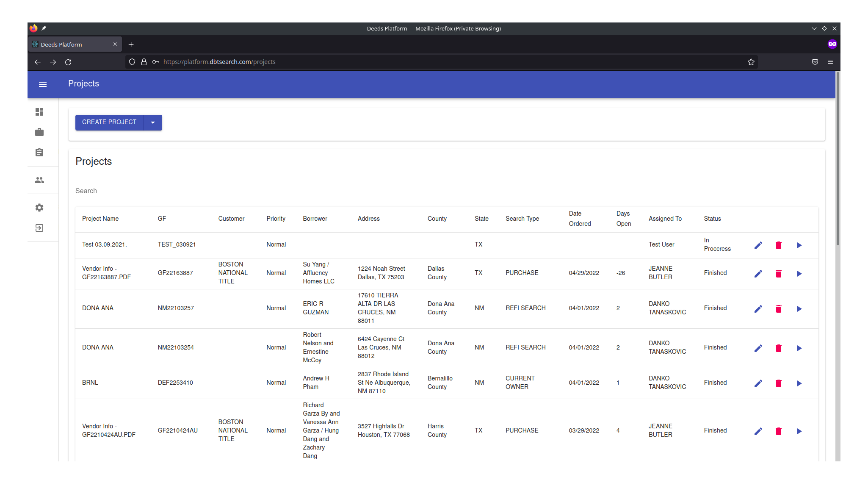Edit the NM22103254 project row
The image size is (868, 494).
(758, 348)
